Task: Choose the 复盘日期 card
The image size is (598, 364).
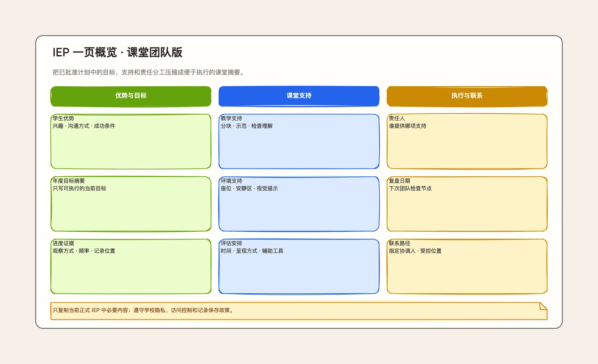Action: pyautogui.click(x=467, y=204)
